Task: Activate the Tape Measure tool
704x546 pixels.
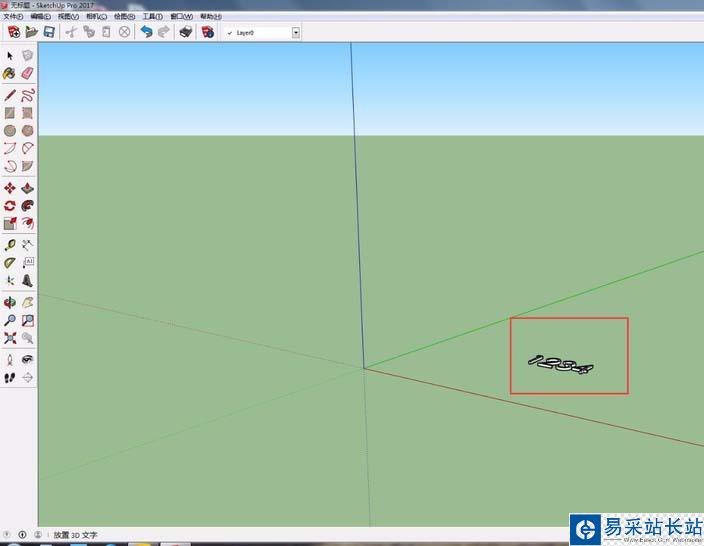Action: (x=10, y=245)
